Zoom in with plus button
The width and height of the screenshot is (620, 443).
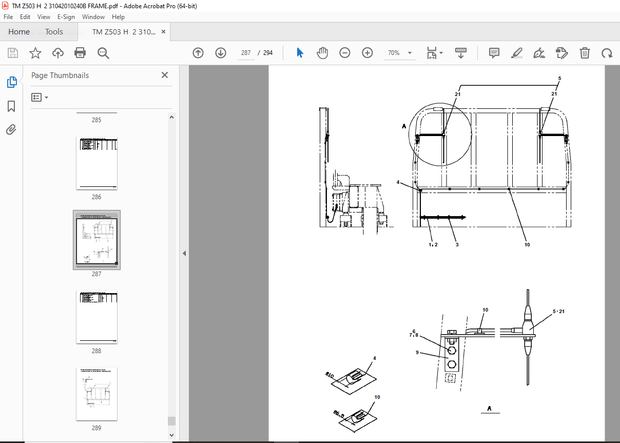coord(367,53)
